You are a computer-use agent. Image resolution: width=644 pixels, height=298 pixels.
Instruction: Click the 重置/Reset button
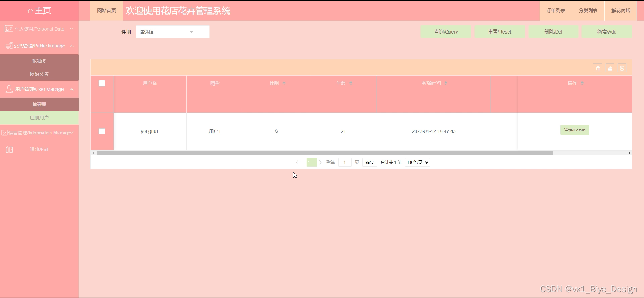[x=500, y=32]
